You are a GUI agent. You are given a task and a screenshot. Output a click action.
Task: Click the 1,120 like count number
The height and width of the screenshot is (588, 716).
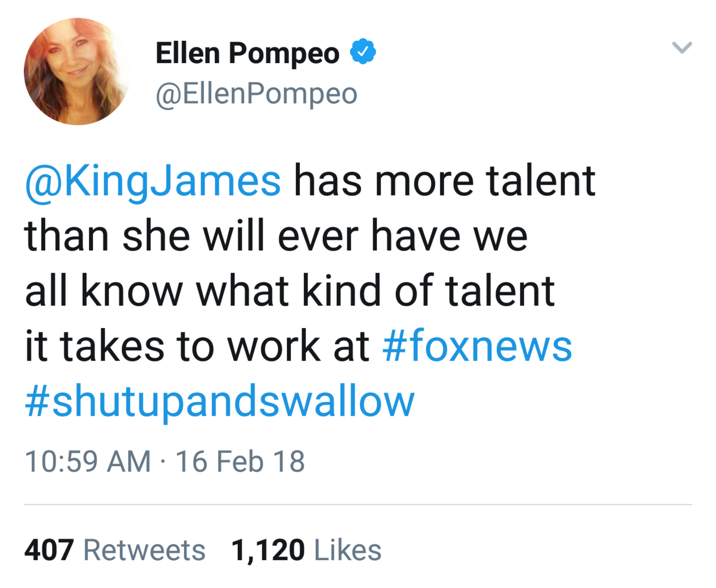click(x=268, y=550)
